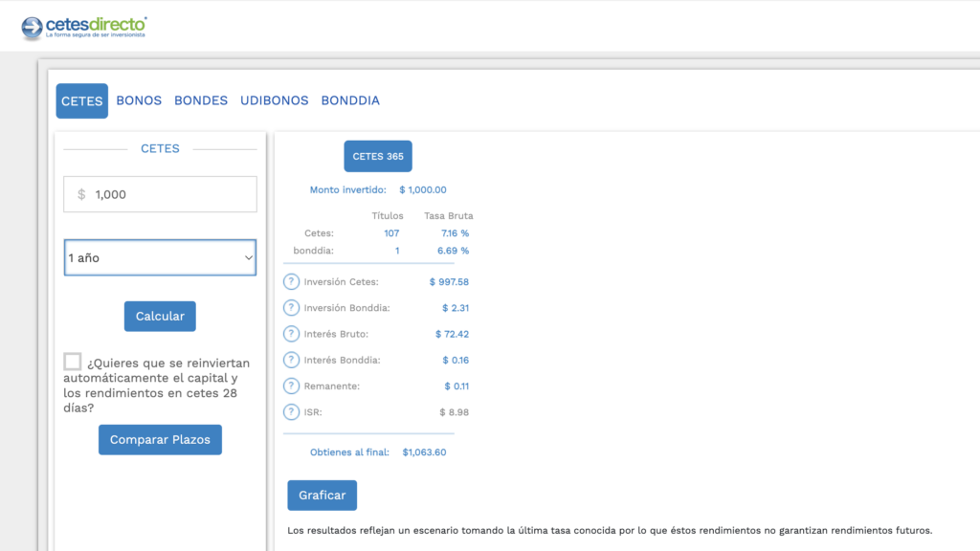Switch to the BONOS tab

139,100
